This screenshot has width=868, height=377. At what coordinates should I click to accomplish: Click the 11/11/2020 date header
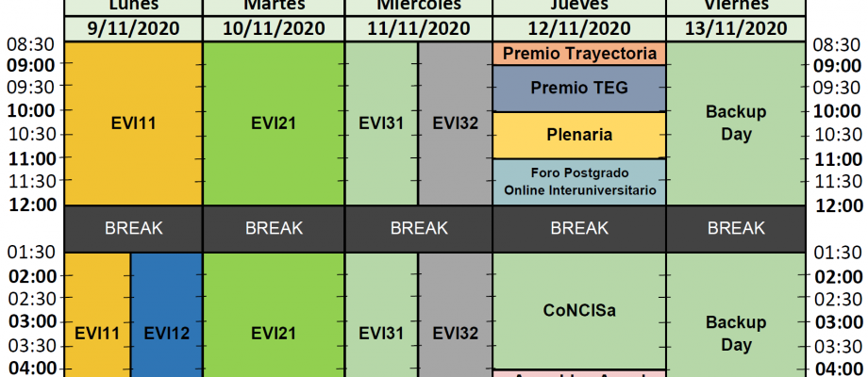click(x=419, y=28)
